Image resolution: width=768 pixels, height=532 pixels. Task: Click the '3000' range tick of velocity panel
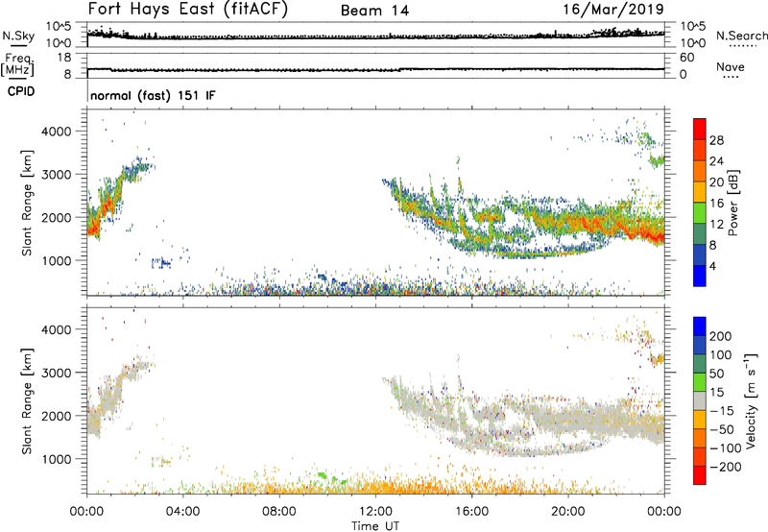click(57, 373)
